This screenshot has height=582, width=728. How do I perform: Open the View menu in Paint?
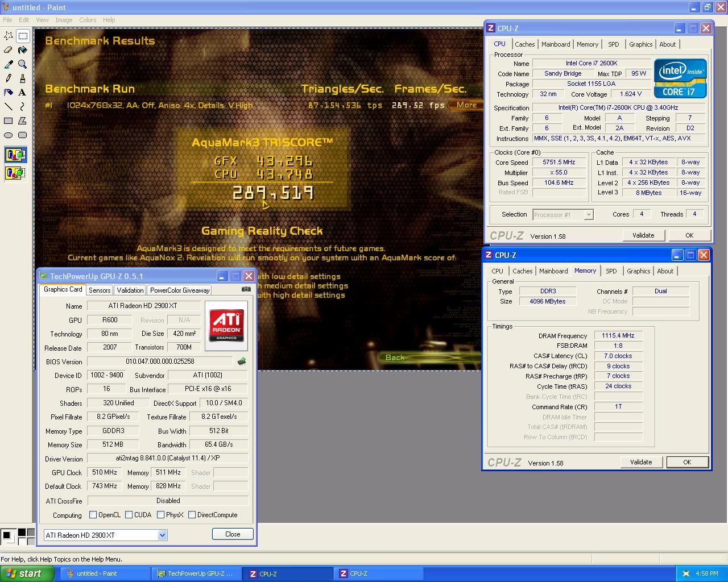click(x=42, y=20)
